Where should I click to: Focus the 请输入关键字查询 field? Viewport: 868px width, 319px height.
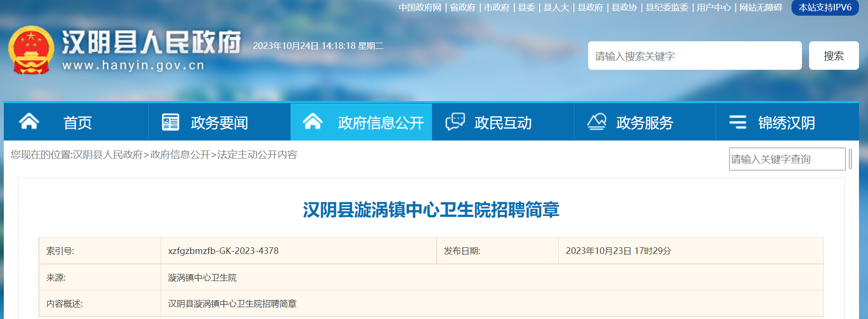coord(787,159)
